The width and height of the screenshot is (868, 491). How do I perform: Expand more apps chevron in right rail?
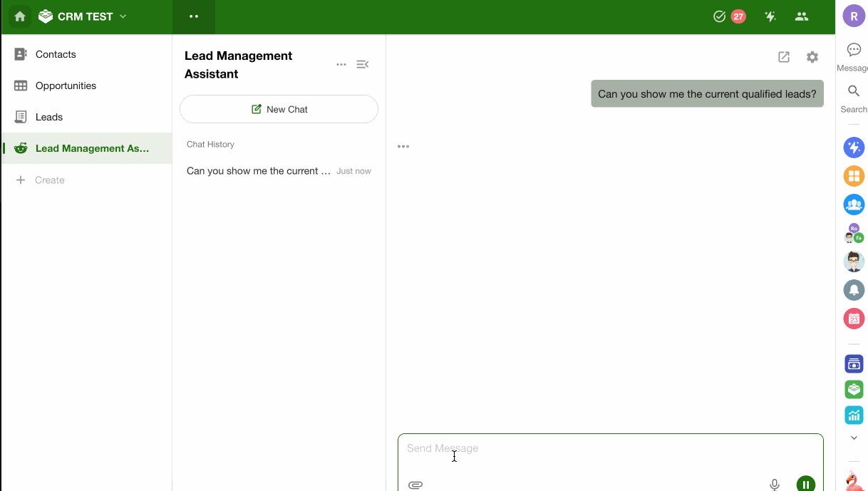click(854, 438)
